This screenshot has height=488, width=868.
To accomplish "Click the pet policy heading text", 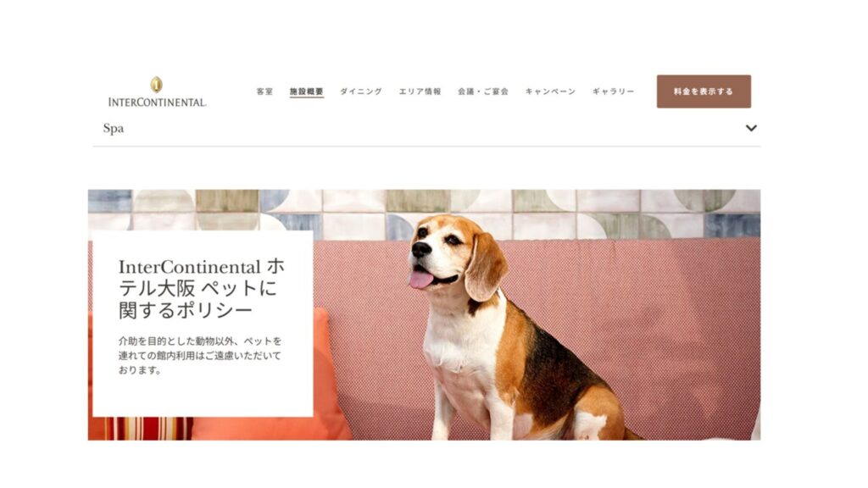I will (x=202, y=288).
